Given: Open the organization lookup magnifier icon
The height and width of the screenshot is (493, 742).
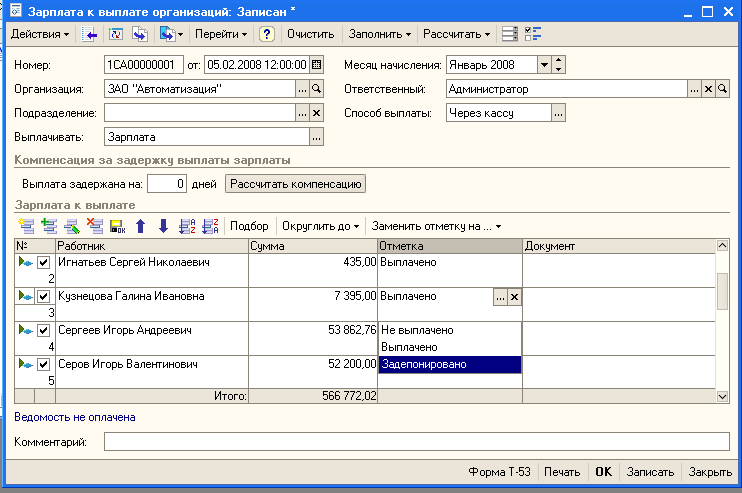Looking at the screenshot, I should (x=317, y=89).
